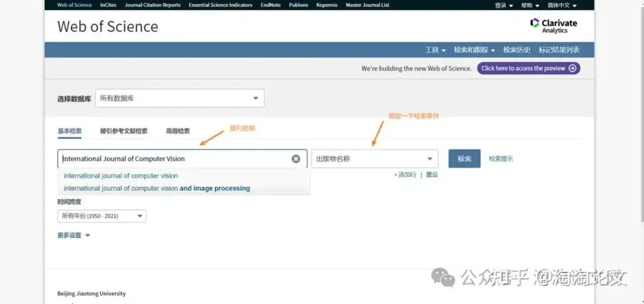Open Kopernio from the top bar
Screen dimensions: 644x304
327,5
